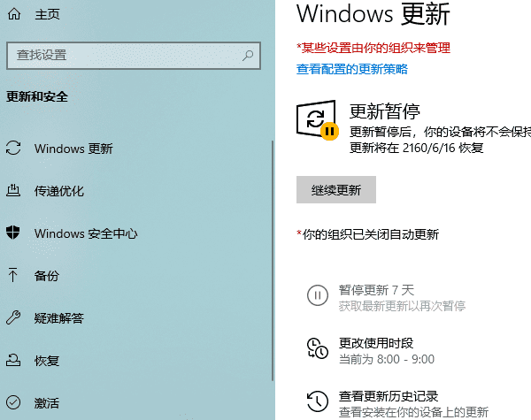Open Windows 安全中心 sidebar item
This screenshot has width=531, height=420.
pyautogui.click(x=86, y=233)
